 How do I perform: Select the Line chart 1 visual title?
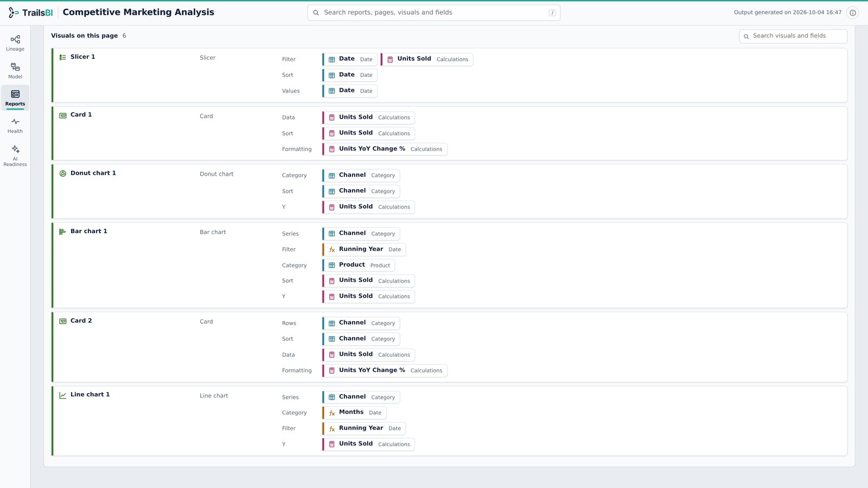[90, 395]
